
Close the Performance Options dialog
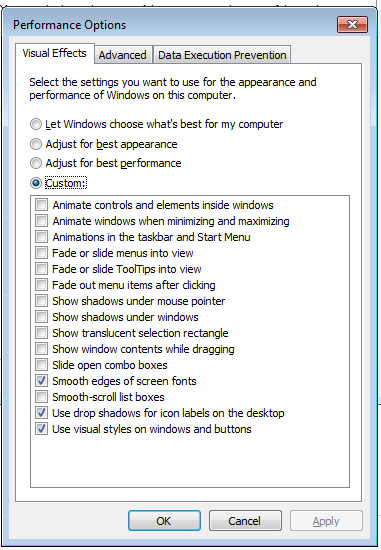[352, 25]
